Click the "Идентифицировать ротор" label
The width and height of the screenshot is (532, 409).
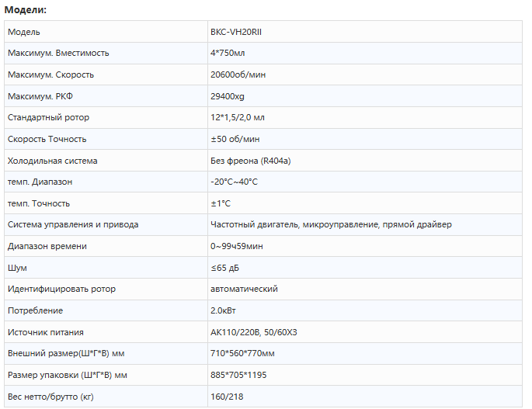[x=61, y=289]
